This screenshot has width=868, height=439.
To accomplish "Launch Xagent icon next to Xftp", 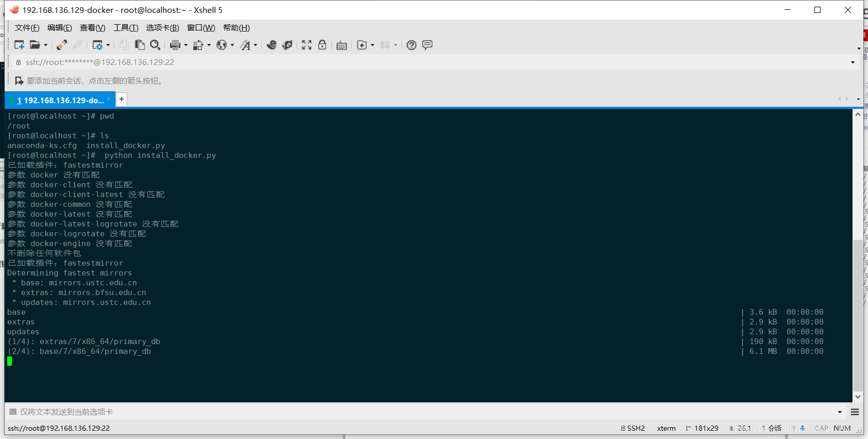I will [x=287, y=45].
